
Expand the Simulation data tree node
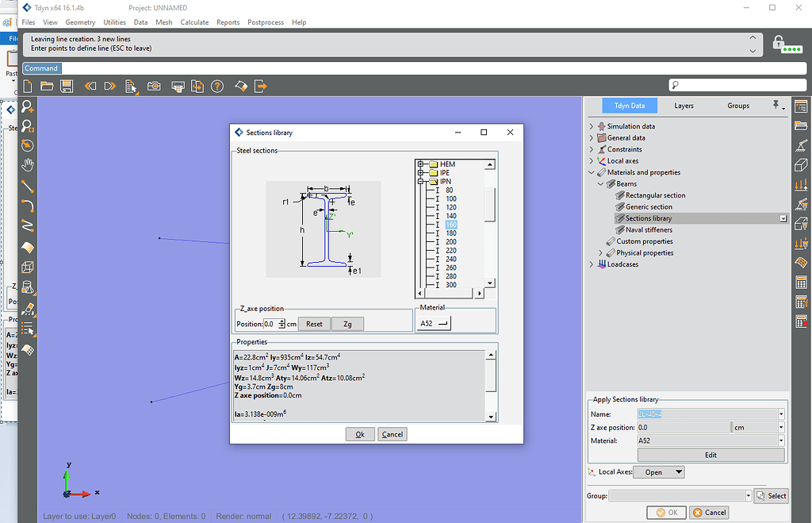coord(592,126)
